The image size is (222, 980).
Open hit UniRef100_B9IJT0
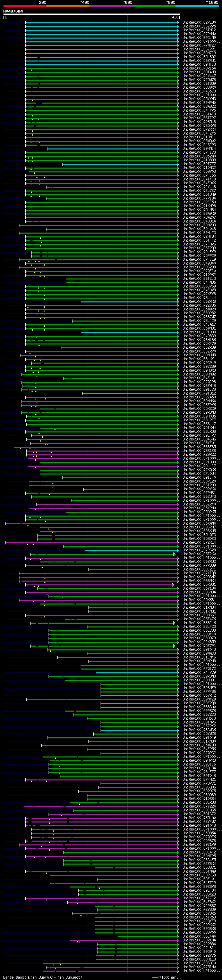coord(199,477)
